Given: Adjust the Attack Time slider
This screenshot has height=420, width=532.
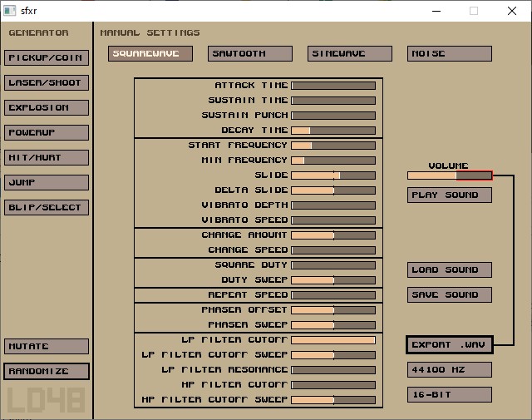Looking at the screenshot, I should click(333, 86).
